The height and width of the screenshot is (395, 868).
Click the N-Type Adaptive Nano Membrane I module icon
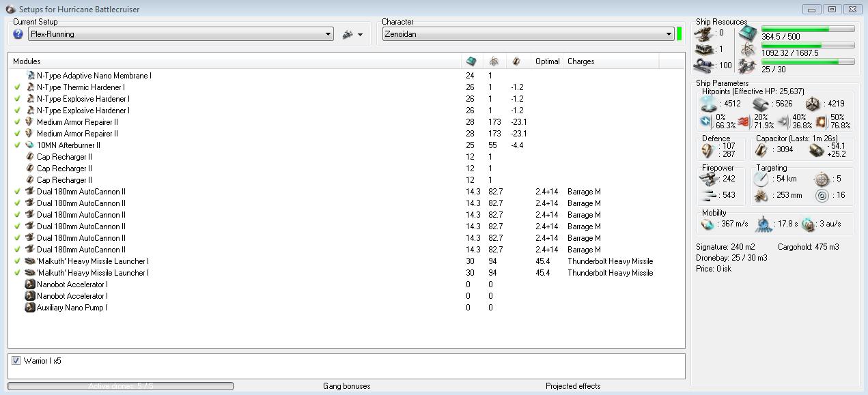[x=31, y=76]
